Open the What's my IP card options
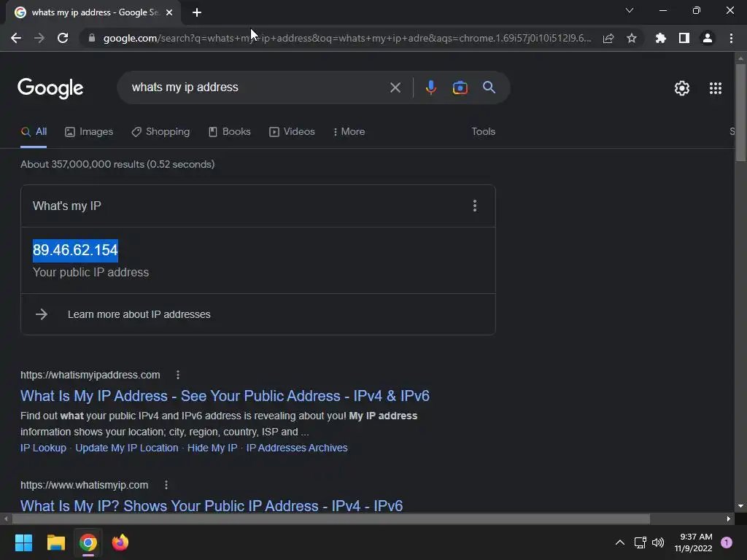747x560 pixels. pos(474,206)
